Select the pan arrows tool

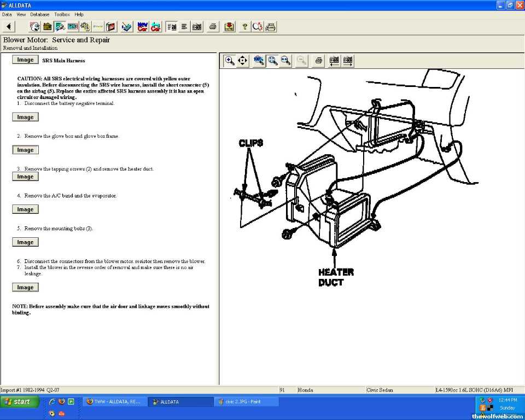(243, 61)
